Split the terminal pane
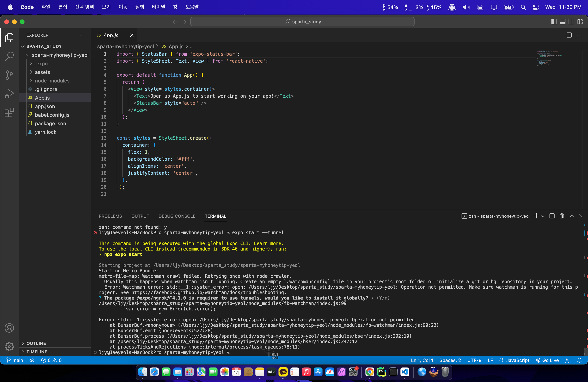The height and width of the screenshot is (382, 588). pyautogui.click(x=552, y=216)
